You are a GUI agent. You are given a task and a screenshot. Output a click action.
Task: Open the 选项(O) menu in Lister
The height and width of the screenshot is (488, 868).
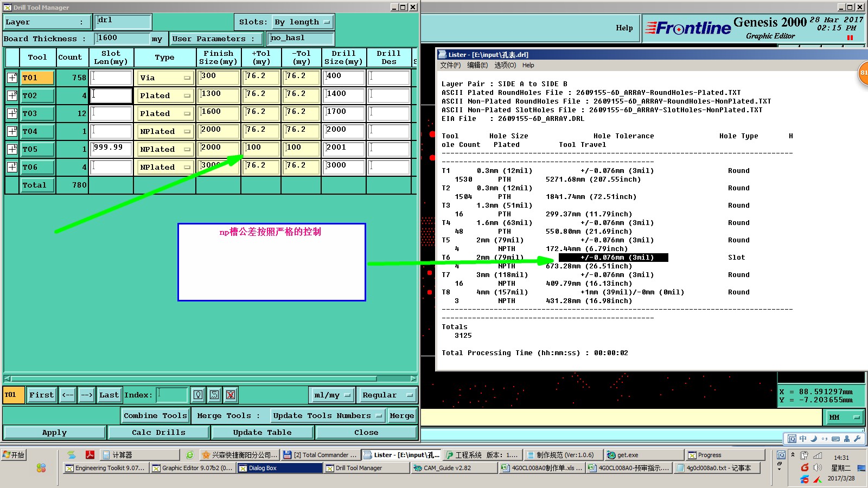pos(505,65)
